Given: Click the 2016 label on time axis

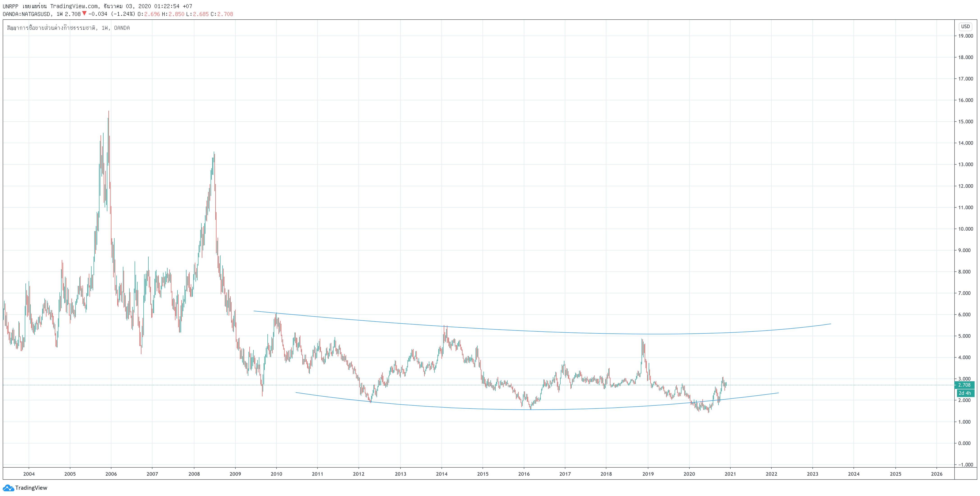Looking at the screenshot, I should 524,474.
